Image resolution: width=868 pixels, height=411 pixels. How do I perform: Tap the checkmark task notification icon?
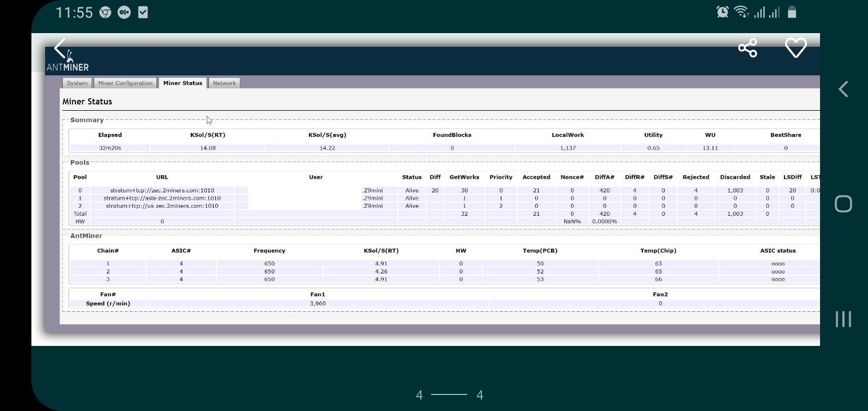point(143,13)
